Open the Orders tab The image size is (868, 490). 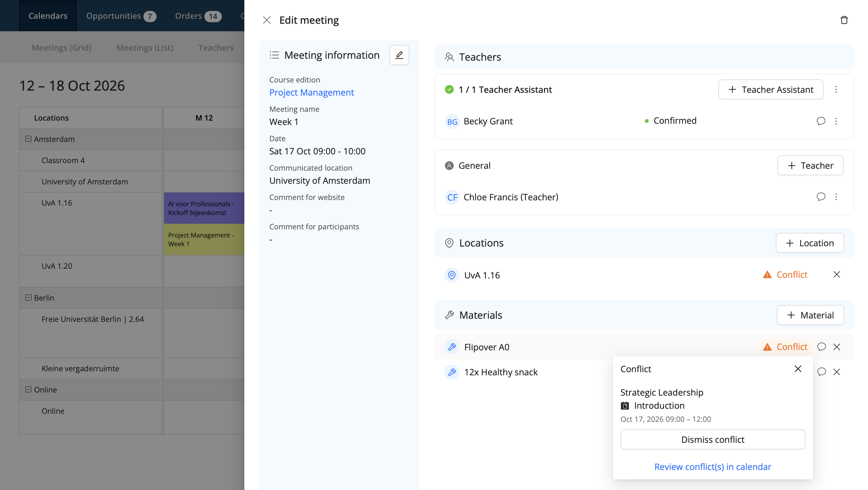point(198,16)
